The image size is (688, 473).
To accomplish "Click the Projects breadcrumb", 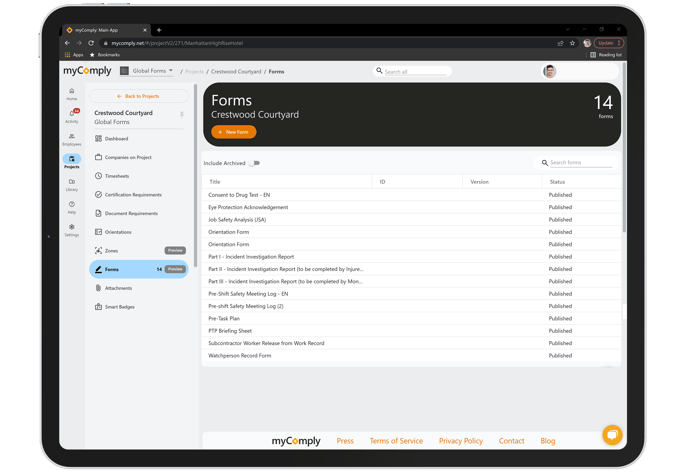I will click(194, 72).
